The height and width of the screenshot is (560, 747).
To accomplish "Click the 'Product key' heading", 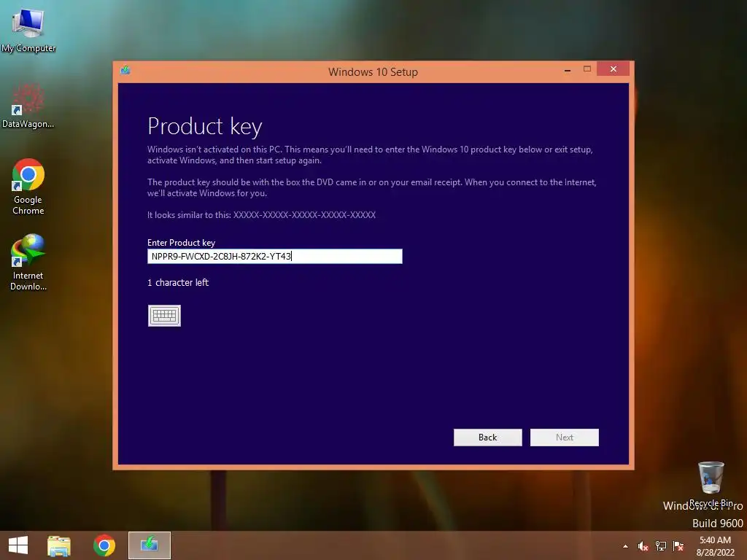I will pos(205,127).
